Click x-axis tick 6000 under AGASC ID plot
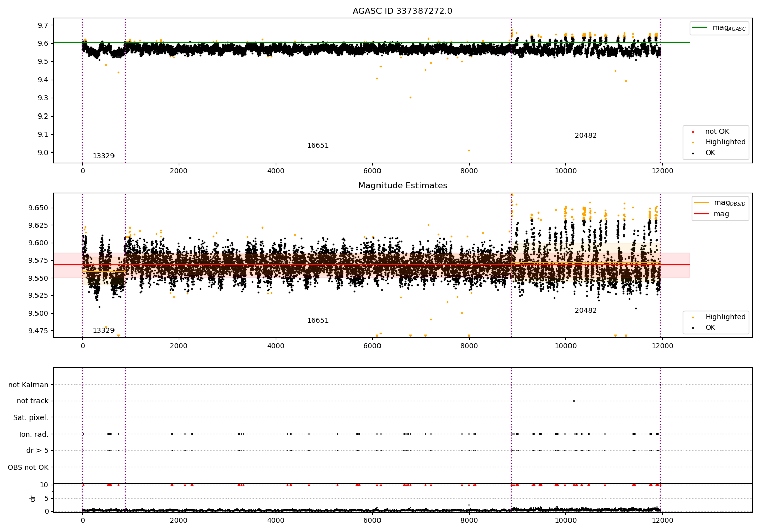 point(372,171)
